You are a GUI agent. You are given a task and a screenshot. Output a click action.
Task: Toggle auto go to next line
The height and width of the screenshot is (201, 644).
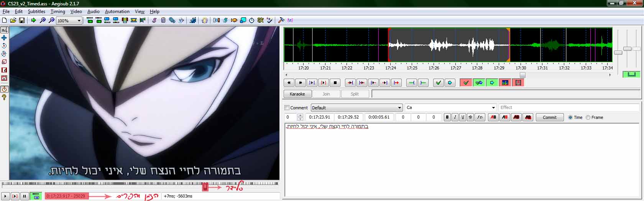pyautogui.click(x=479, y=82)
